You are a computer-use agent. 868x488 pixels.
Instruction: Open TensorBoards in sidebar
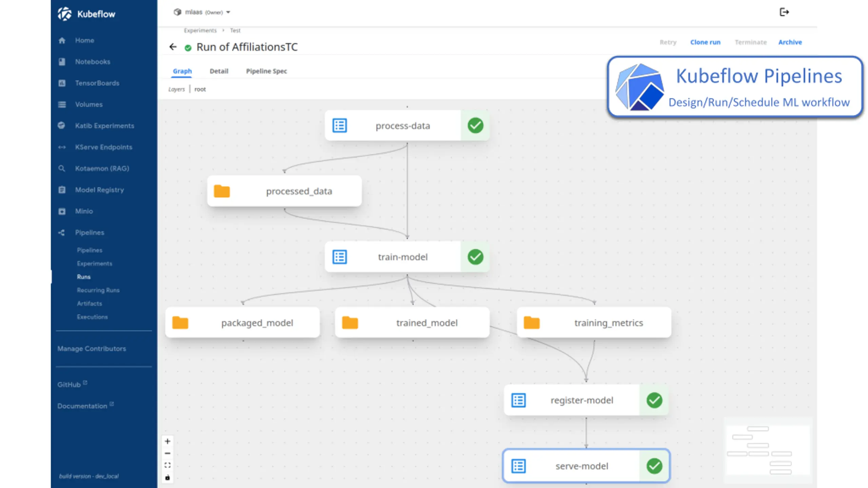[97, 83]
